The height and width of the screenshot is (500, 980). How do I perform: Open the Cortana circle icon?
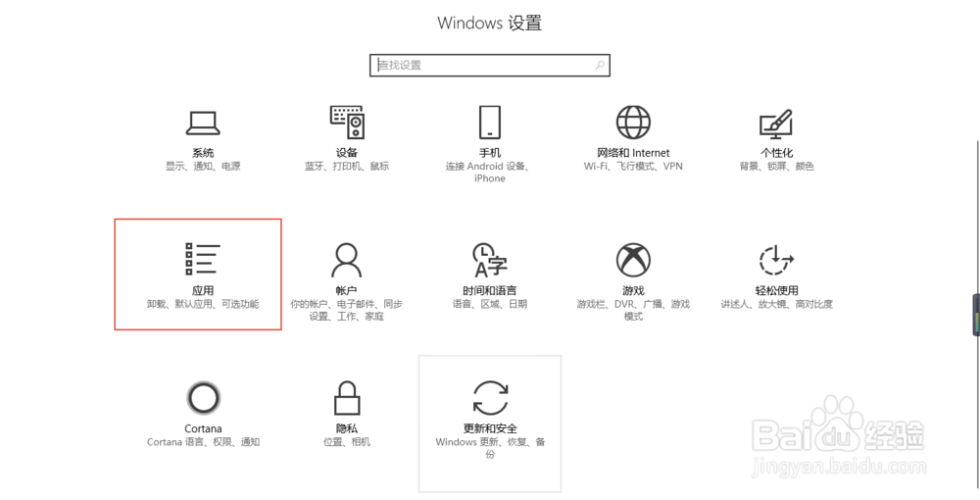(x=203, y=397)
